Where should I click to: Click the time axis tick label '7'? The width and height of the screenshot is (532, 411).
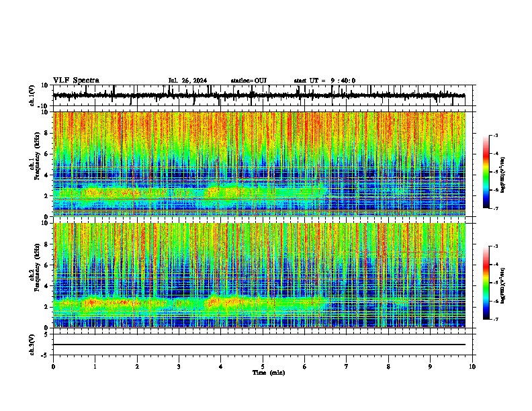tap(347, 367)
